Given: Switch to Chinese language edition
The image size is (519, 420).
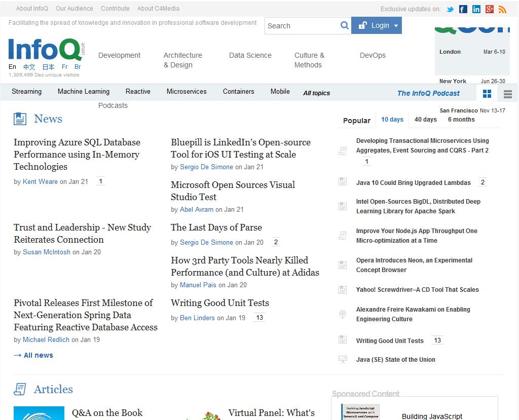Looking at the screenshot, I should 29,67.
